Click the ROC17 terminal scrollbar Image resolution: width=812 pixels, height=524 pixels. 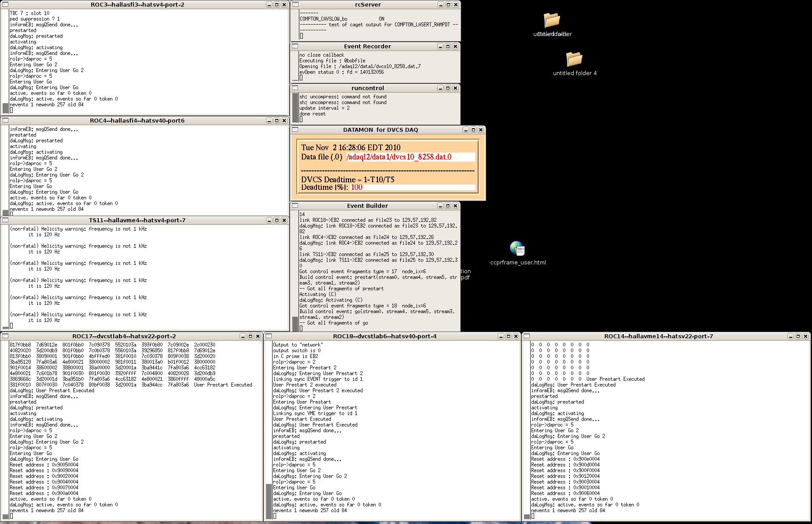[5, 430]
